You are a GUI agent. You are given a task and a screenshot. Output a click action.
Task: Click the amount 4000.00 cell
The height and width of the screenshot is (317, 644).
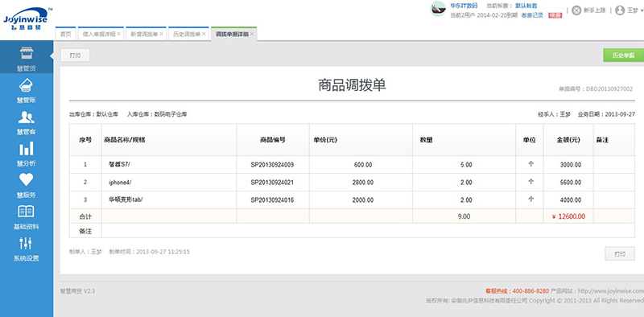tap(568, 200)
